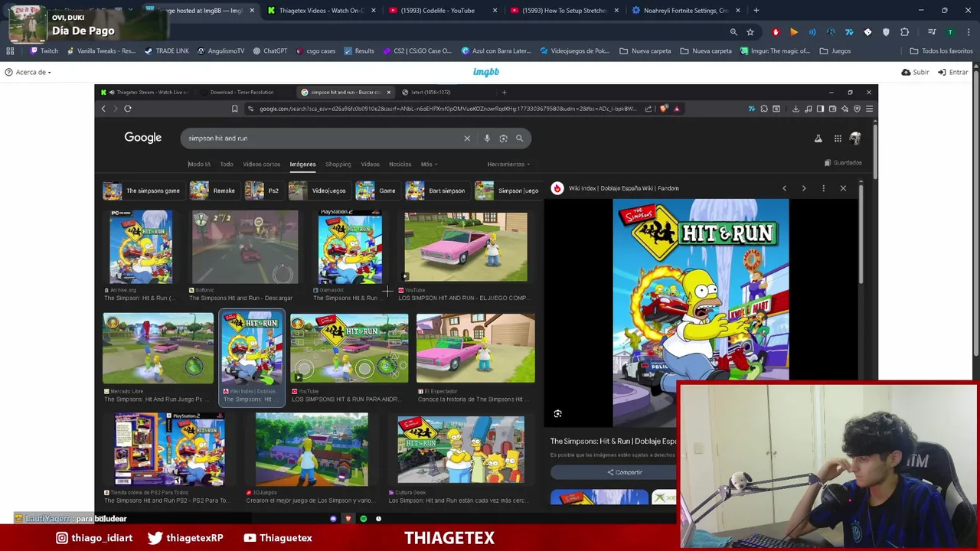Select the Modo IA tab in Google
Screen dimensions: 980x551
pyautogui.click(x=199, y=164)
